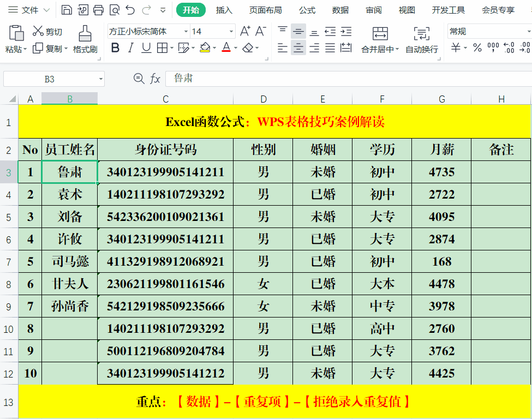Click the Undo arrow icon
The image size is (532, 419).
[130, 10]
